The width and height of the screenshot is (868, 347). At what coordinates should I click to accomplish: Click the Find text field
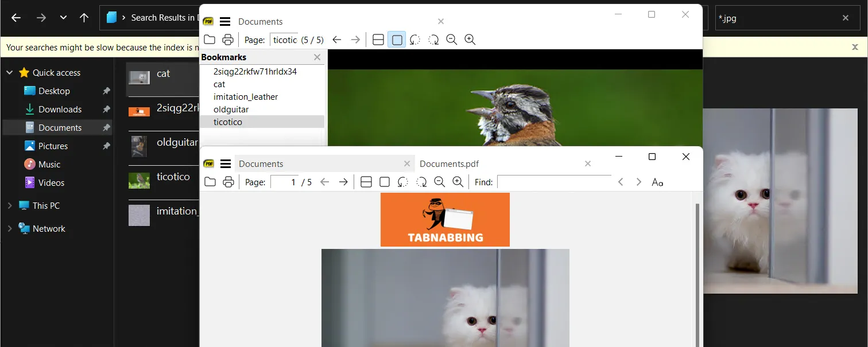point(555,182)
